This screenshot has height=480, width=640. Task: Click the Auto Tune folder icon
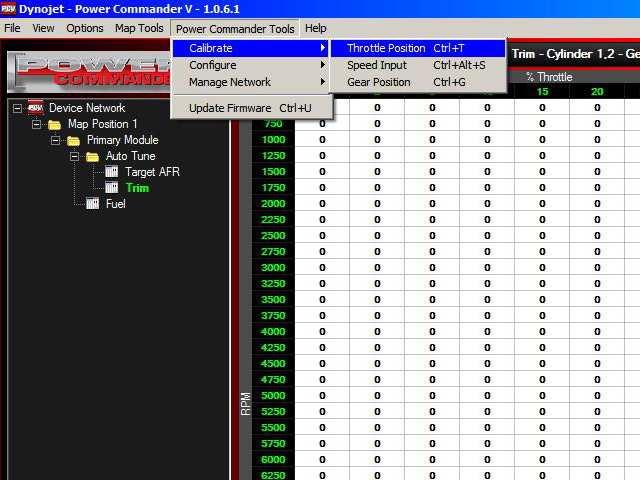coord(93,156)
